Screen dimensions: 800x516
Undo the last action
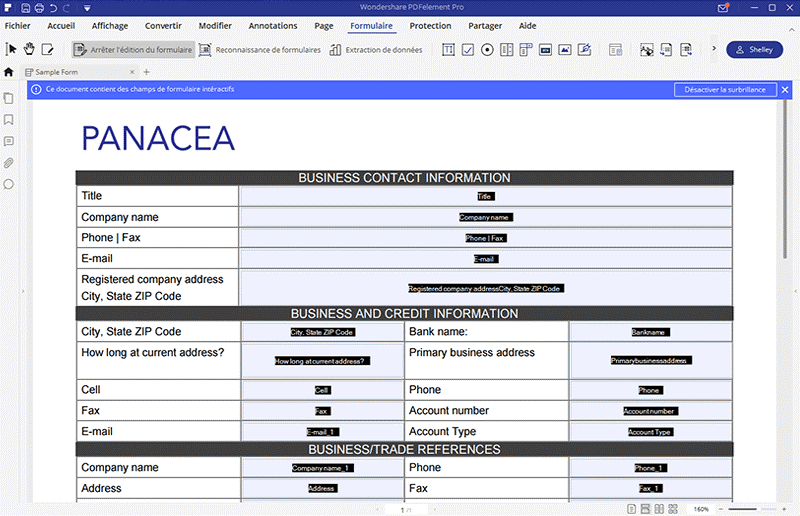click(53, 8)
